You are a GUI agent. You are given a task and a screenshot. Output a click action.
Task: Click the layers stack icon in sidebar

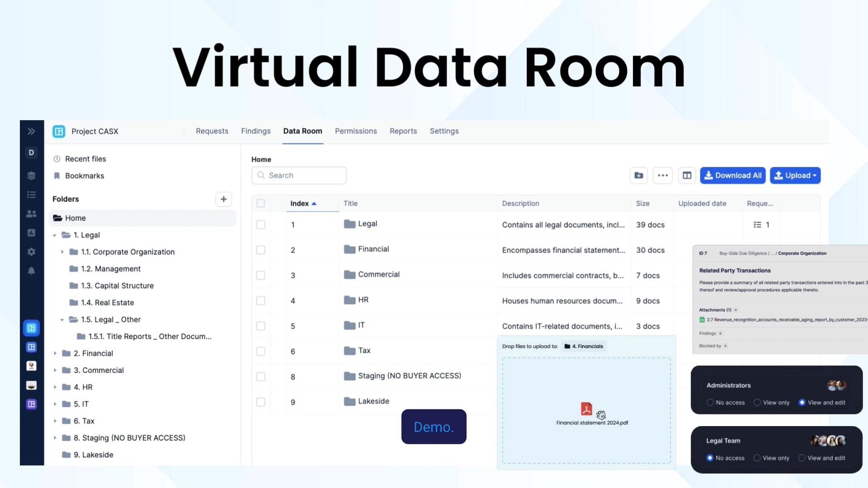[31, 176]
